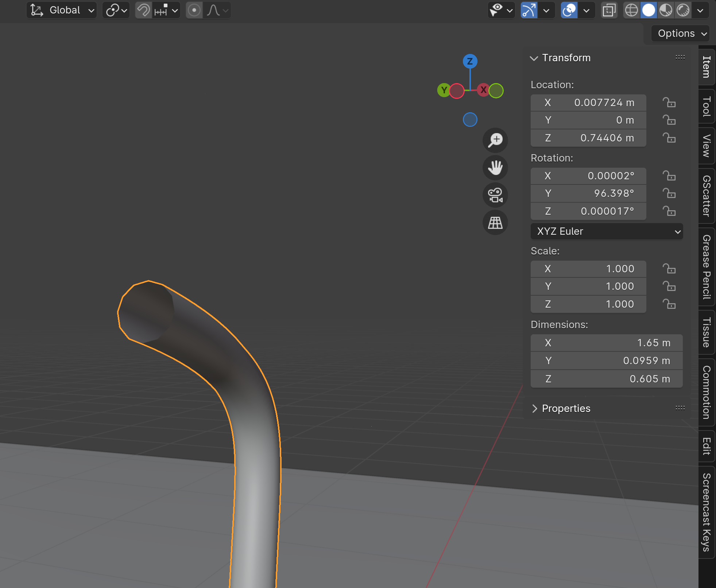Toggle proportional editing
This screenshot has width=716, height=588.
pyautogui.click(x=194, y=10)
